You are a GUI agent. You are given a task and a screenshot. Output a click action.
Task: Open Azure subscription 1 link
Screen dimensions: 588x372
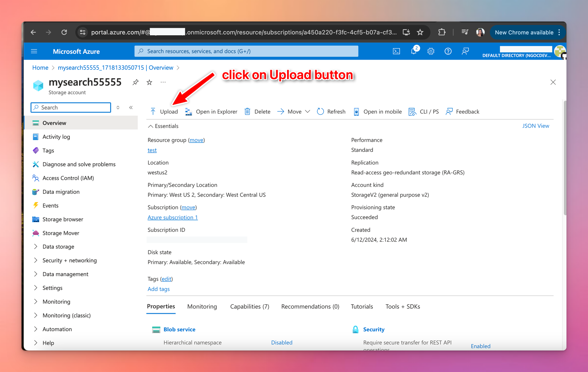173,217
